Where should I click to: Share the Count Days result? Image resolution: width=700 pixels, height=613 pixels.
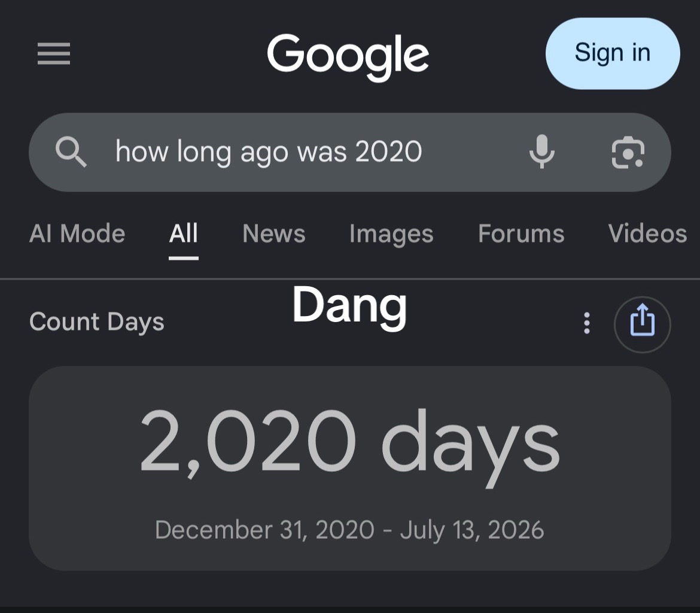(x=643, y=324)
